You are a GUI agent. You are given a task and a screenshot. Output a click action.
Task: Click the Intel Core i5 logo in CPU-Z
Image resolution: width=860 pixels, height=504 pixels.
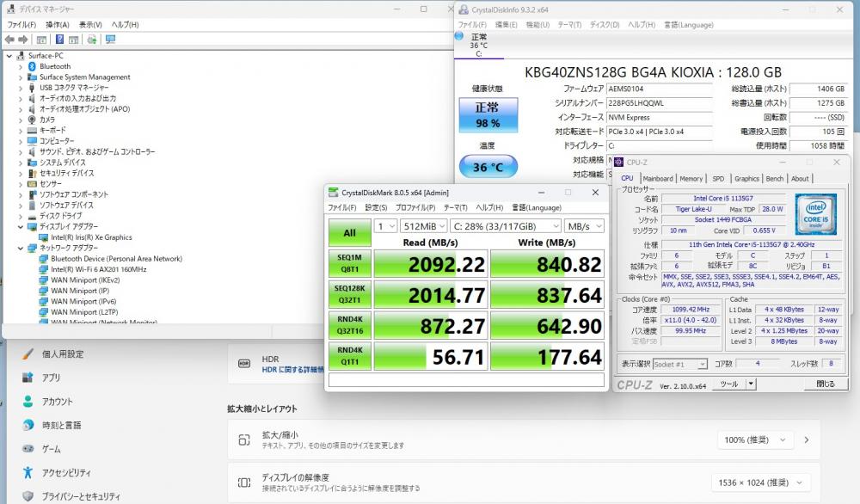click(815, 214)
